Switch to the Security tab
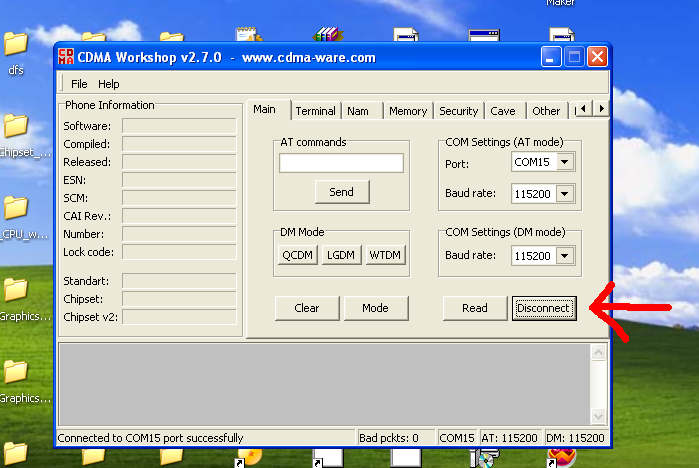The width and height of the screenshot is (699, 468). (x=459, y=111)
